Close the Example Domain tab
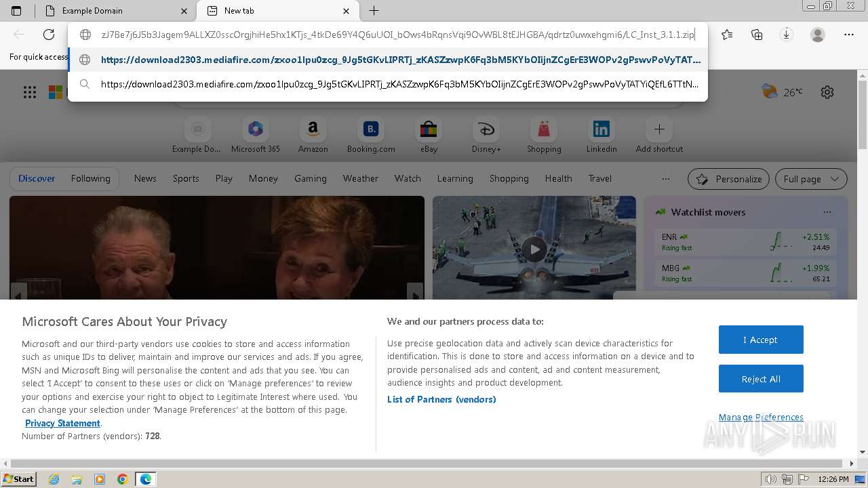This screenshot has height=488, width=868. tap(184, 11)
